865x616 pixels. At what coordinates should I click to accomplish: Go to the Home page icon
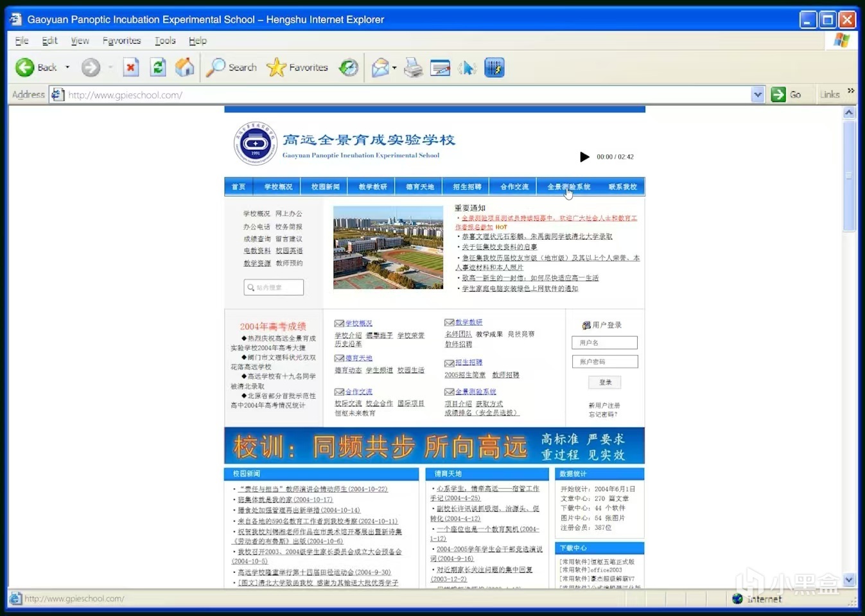(185, 67)
